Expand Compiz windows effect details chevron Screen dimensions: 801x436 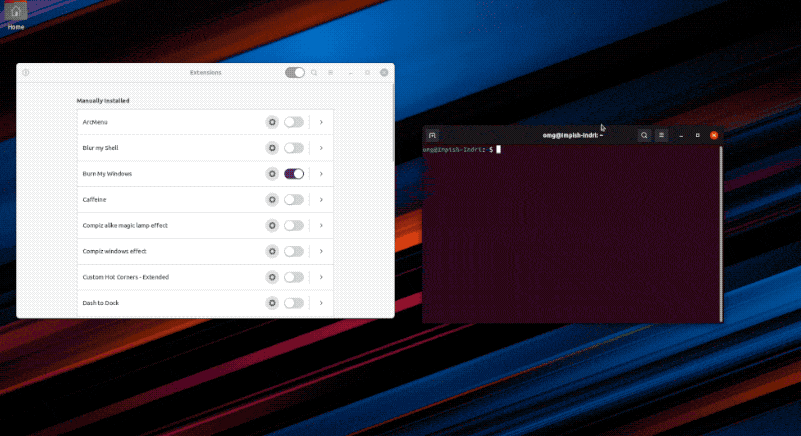(321, 252)
